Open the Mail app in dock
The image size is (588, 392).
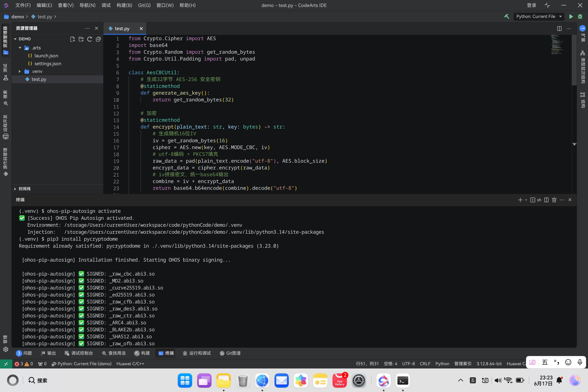coord(282,381)
